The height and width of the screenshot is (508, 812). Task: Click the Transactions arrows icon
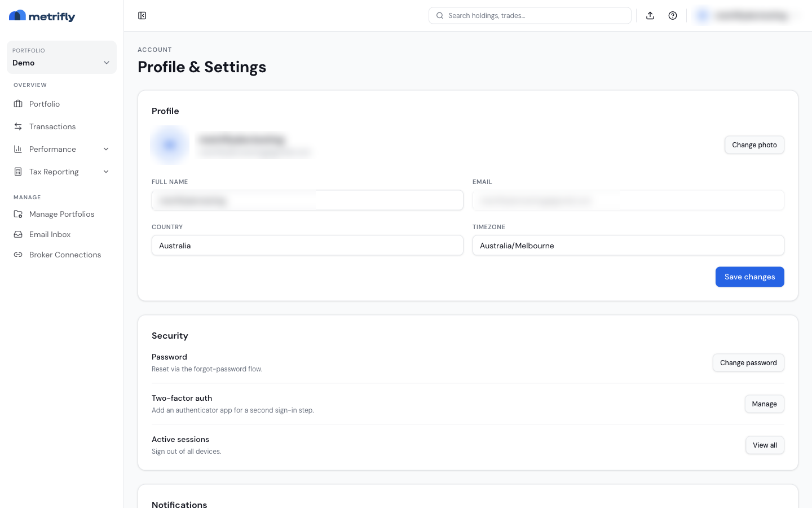[18, 126]
